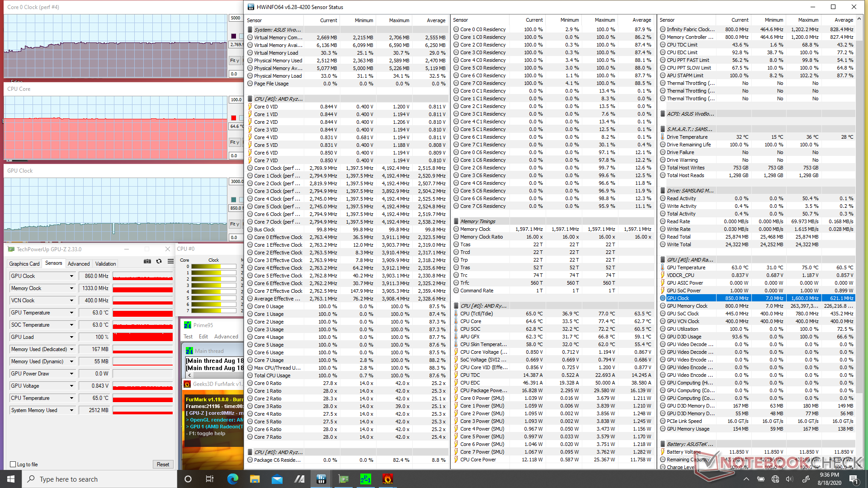Toggle Fit y in GPU Clock graph
Screen dimensions: 868x488
[x=235, y=224]
